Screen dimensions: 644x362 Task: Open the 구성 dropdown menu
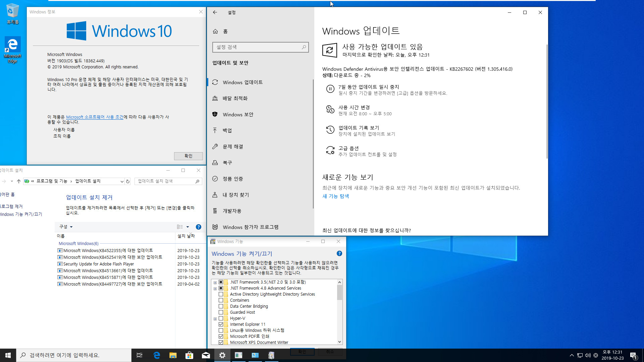pyautogui.click(x=66, y=227)
